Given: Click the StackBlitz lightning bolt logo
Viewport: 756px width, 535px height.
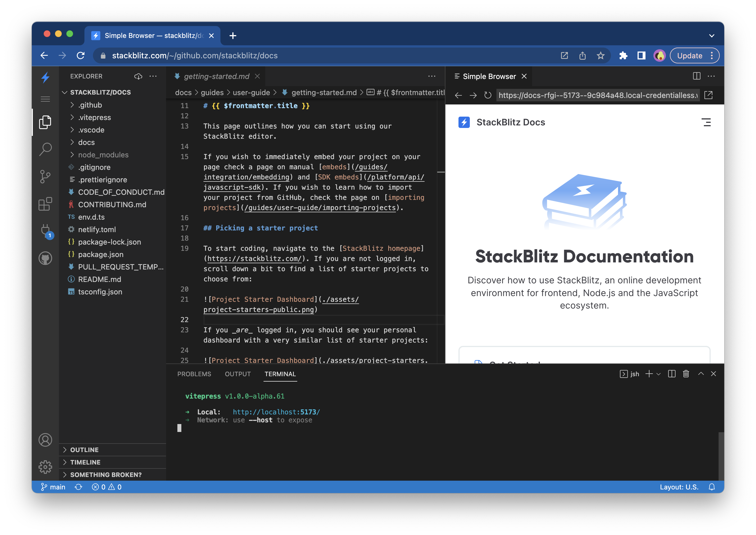Looking at the screenshot, I should (x=45, y=78).
